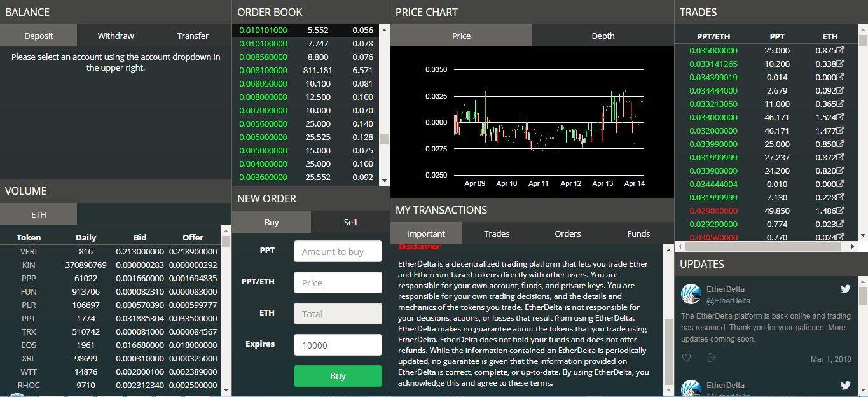Screen dimensions: 868x397
Task: Click order book price 0.003600000
Action: click(x=263, y=178)
